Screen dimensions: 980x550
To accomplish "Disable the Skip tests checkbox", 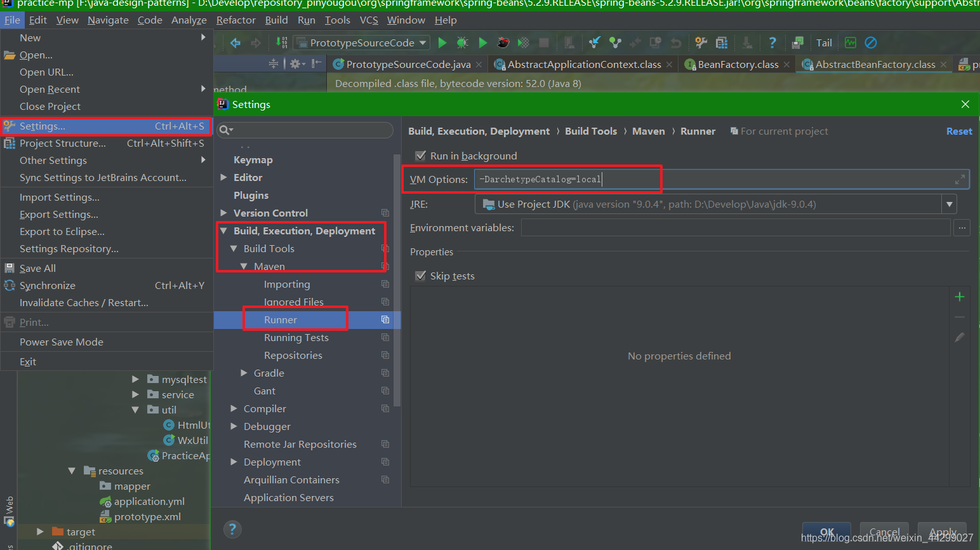I will (421, 276).
